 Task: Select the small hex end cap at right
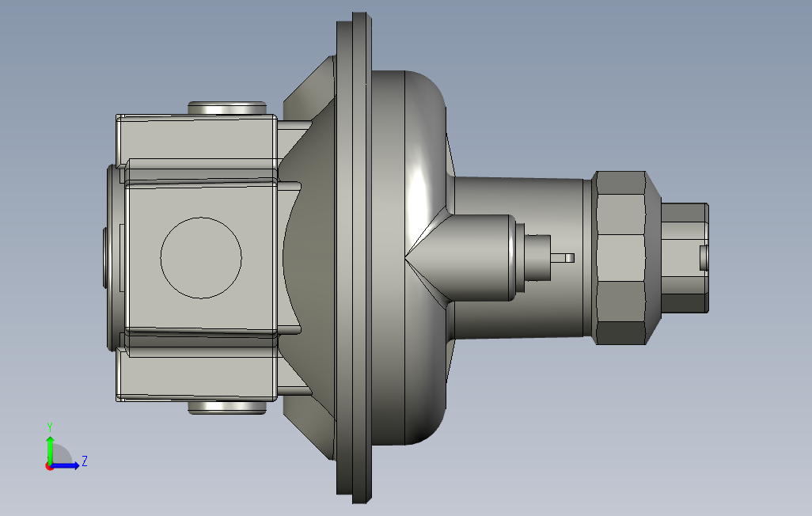tap(685, 258)
